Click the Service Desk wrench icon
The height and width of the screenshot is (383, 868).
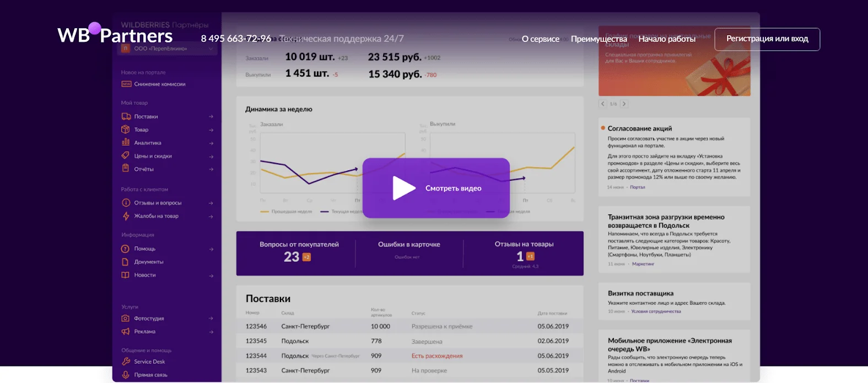click(x=126, y=362)
